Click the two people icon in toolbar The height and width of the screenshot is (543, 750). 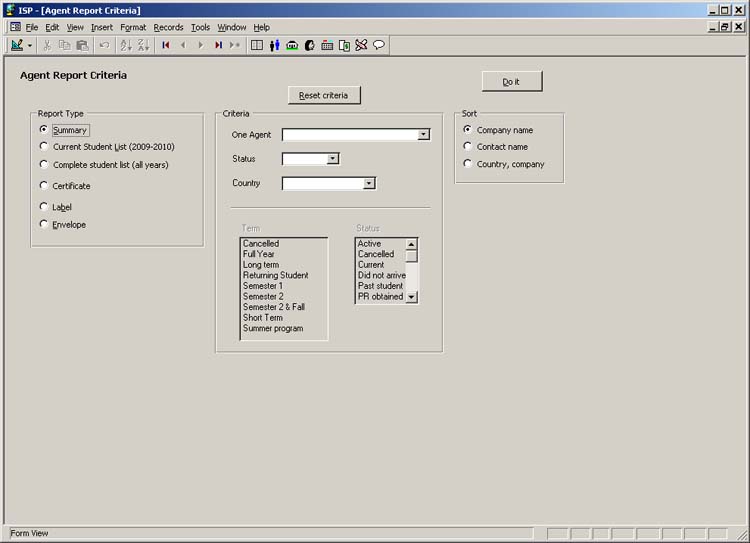click(x=274, y=45)
